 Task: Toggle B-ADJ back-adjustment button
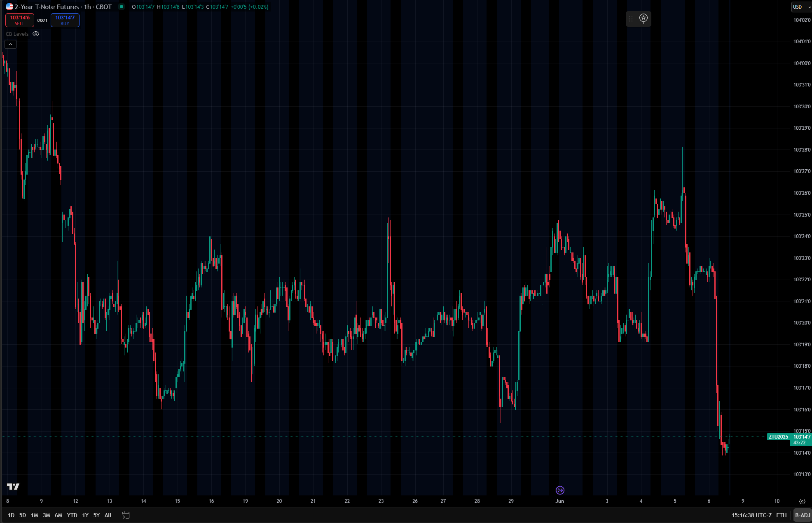coord(802,515)
